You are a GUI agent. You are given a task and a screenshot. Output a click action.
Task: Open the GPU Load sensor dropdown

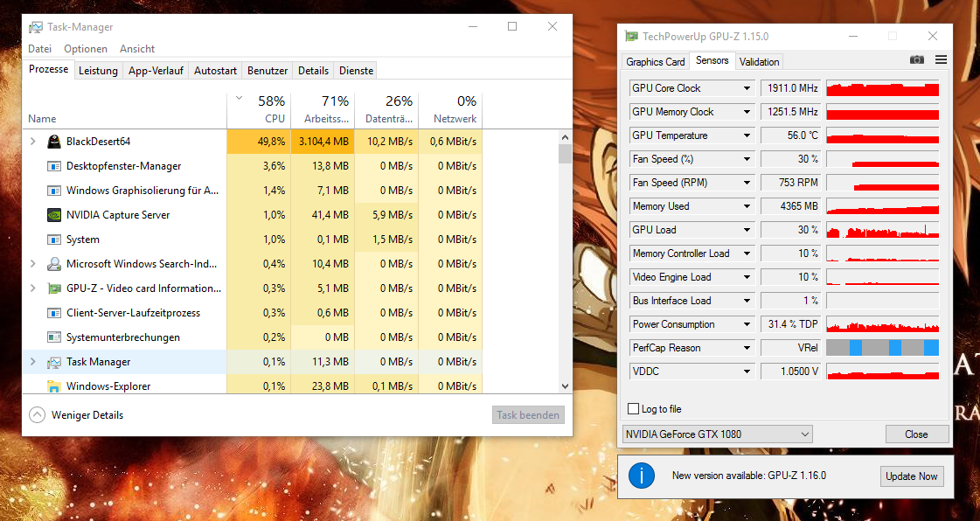click(747, 230)
